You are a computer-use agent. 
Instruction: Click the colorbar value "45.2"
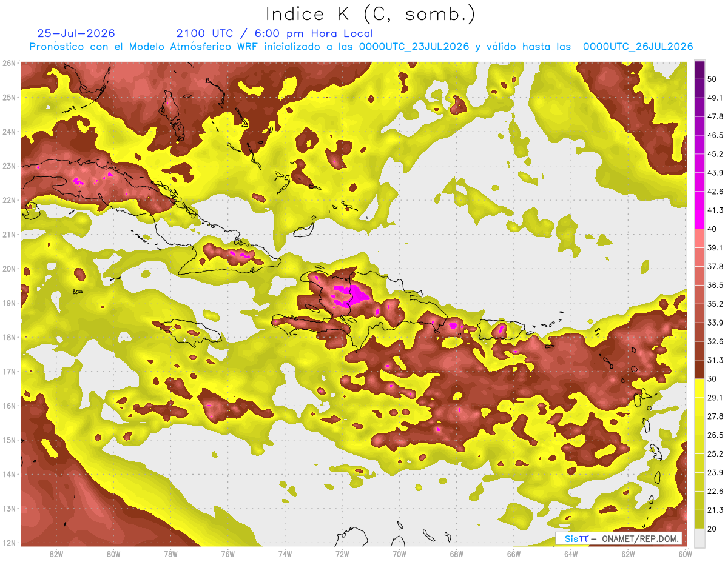(x=715, y=154)
